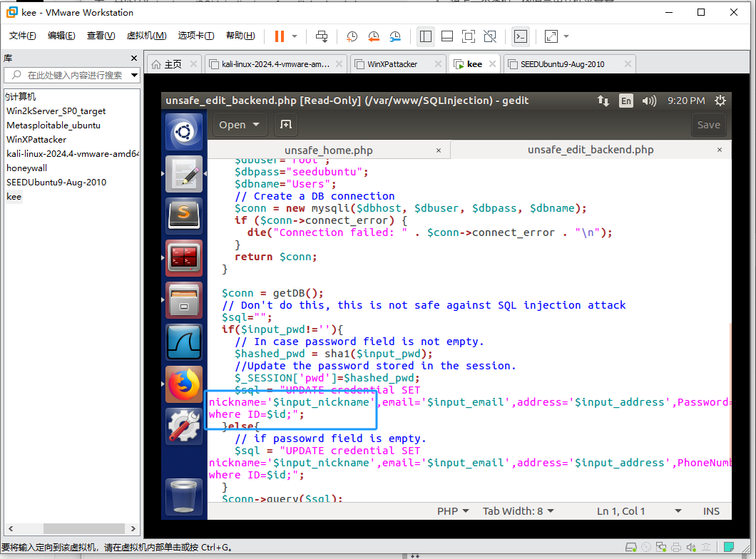Screen dimensions: 756x559
Task: Toggle the library sidebar view
Action: [426, 36]
